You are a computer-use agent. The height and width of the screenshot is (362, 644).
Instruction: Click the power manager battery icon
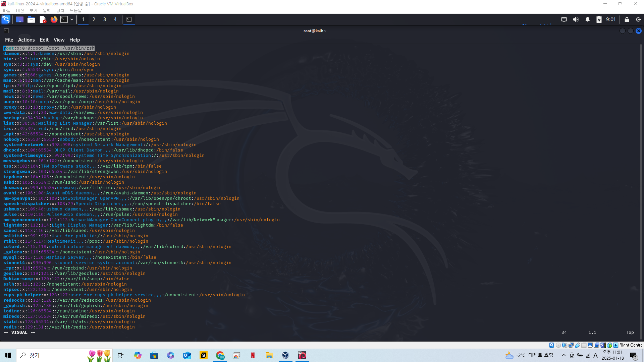(599, 19)
